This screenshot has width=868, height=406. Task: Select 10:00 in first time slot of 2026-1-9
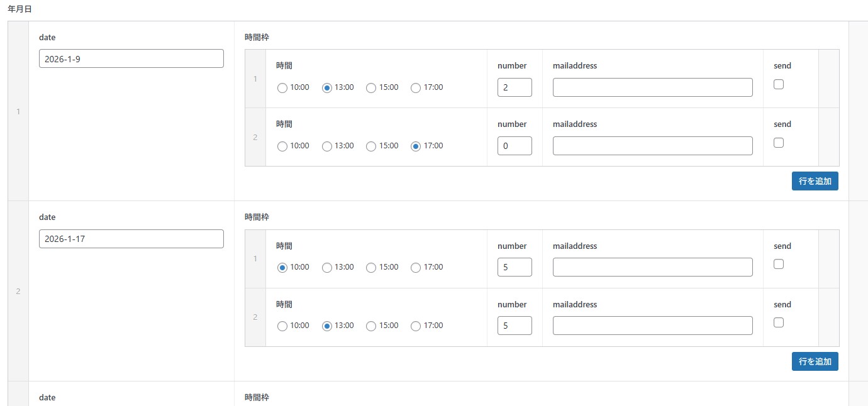coord(282,88)
